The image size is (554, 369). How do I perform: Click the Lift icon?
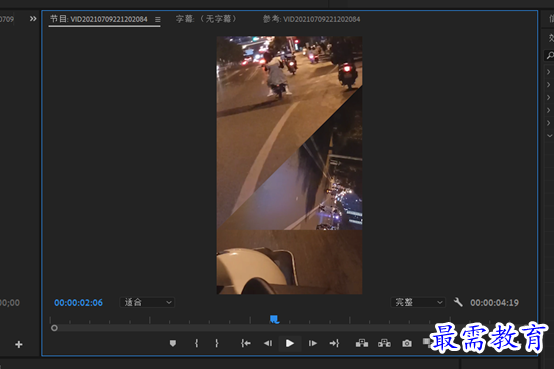click(362, 343)
